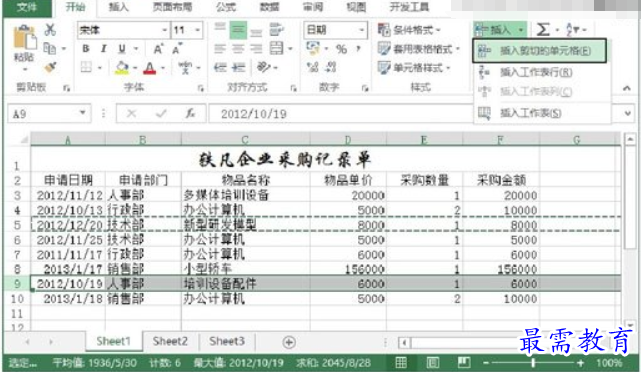The image size is (641, 372).
Task: Apply comma thousands separator style
Action: pos(358,49)
